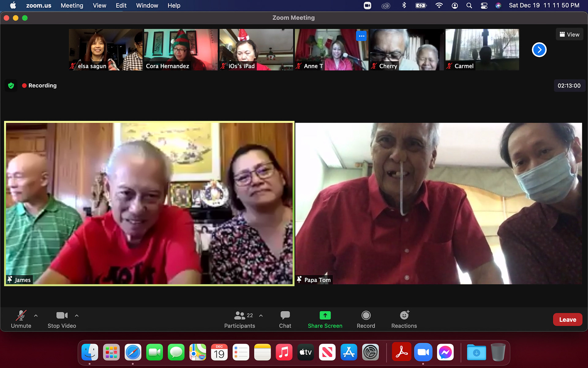Click the Share Screen icon
The image size is (588, 368).
[325, 316]
